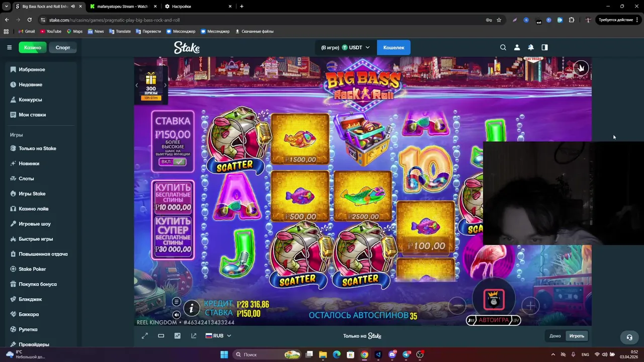Switch to theater mode view

(161, 336)
